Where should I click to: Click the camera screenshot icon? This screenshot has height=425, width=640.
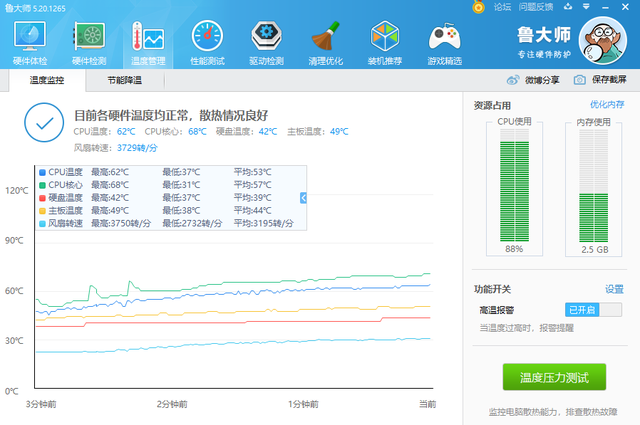pyautogui.click(x=579, y=80)
